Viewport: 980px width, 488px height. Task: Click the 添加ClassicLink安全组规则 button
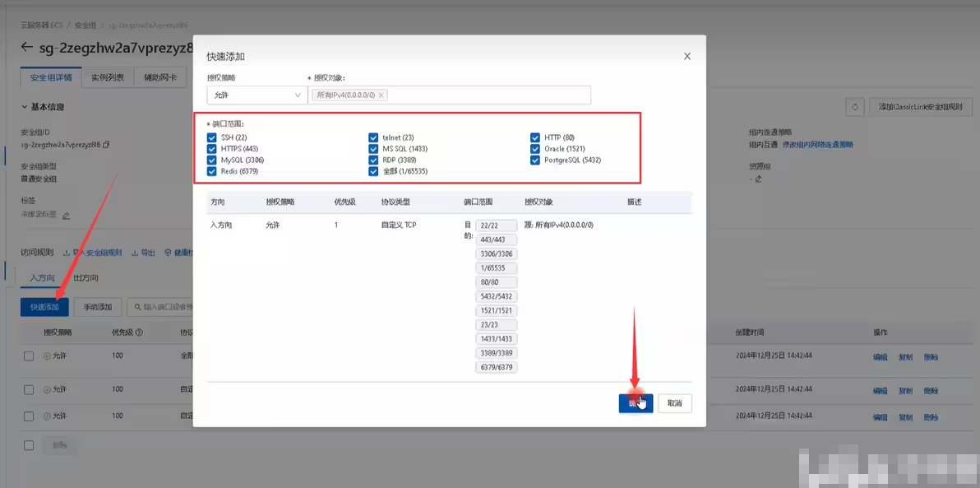(x=921, y=107)
